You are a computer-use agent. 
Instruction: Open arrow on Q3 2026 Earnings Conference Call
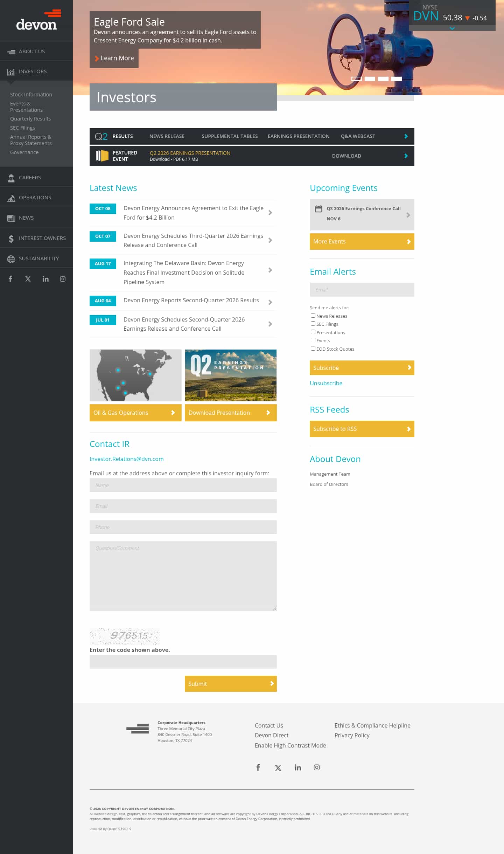pyautogui.click(x=408, y=215)
